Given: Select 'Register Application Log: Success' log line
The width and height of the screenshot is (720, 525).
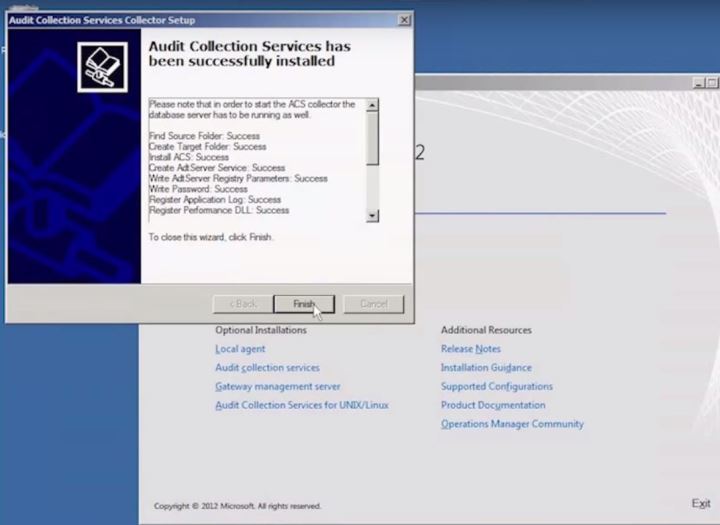Looking at the screenshot, I should coord(215,199).
